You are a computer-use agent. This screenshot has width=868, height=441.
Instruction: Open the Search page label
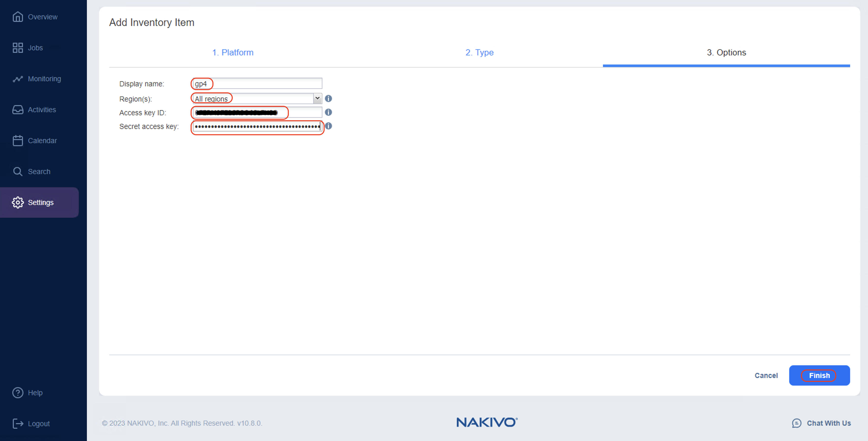point(39,172)
